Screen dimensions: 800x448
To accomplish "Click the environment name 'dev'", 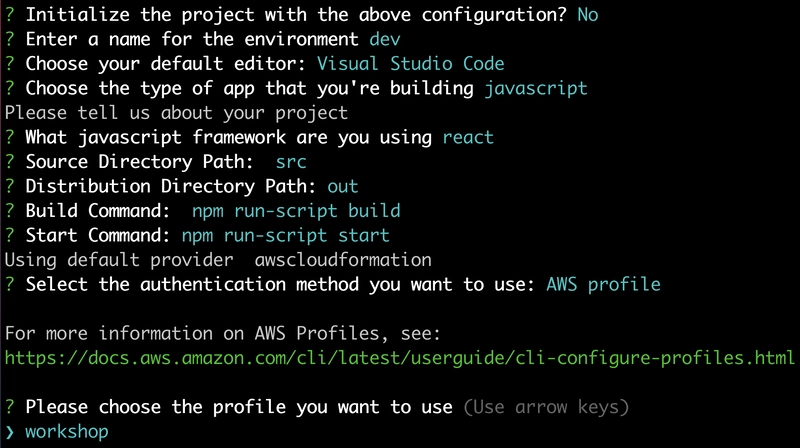I will point(385,39).
